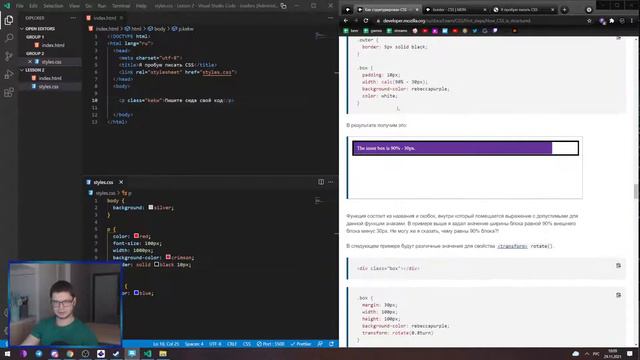This screenshot has height=360, width=640.
Task: Open index.html under LESSON 2 folder
Action: [50, 78]
